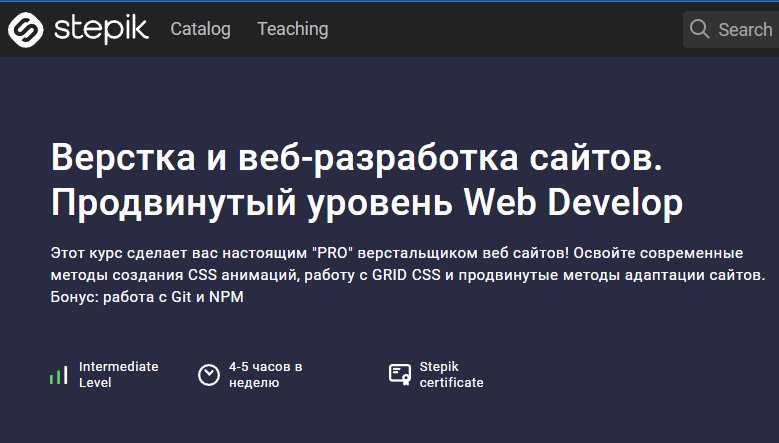Click the magnifying glass search icon
779x443 pixels.
700,29
